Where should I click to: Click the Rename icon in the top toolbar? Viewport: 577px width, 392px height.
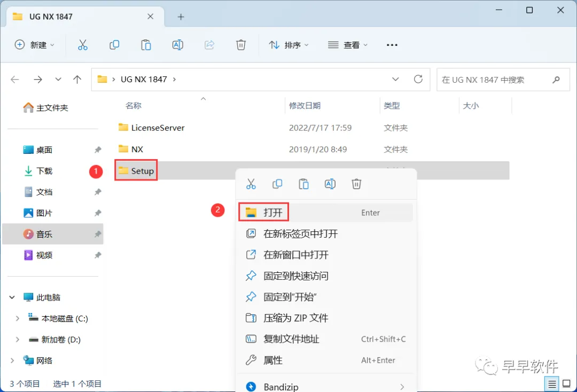[x=178, y=45]
